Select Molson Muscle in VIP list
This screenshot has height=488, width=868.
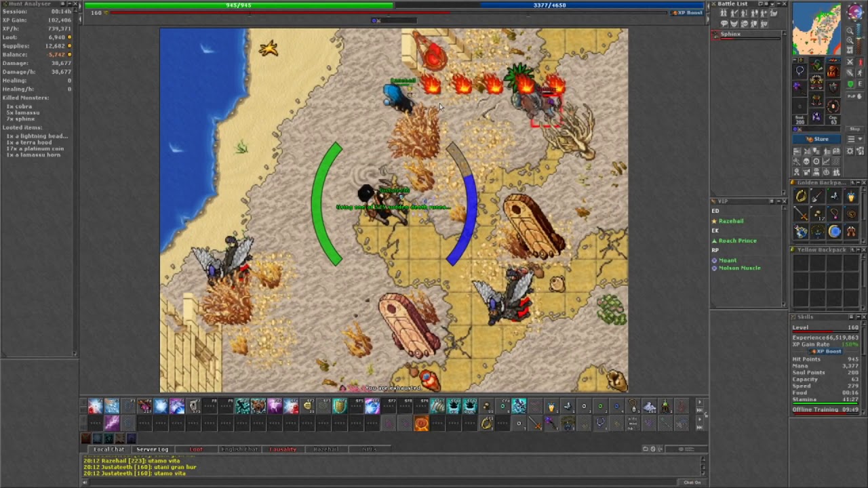point(739,268)
